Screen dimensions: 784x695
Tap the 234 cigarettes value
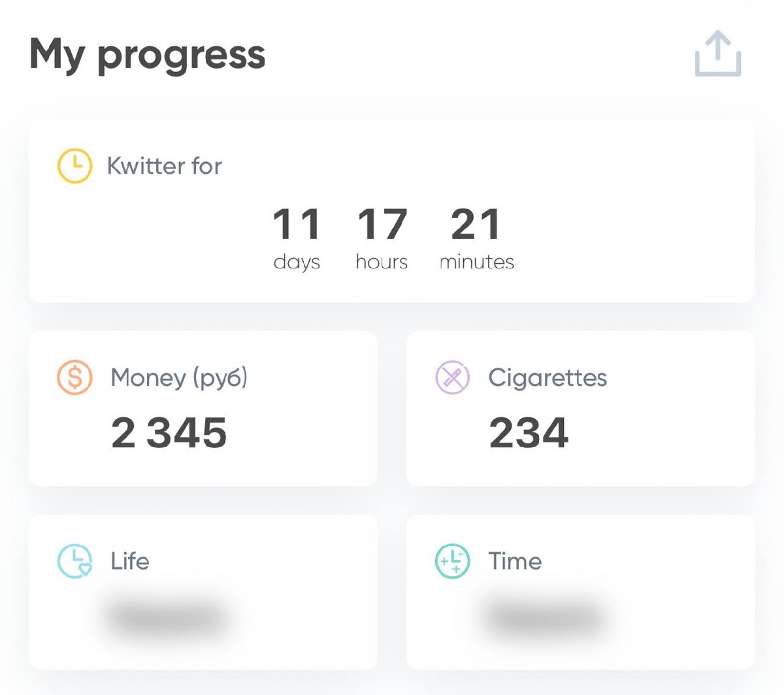click(x=529, y=432)
